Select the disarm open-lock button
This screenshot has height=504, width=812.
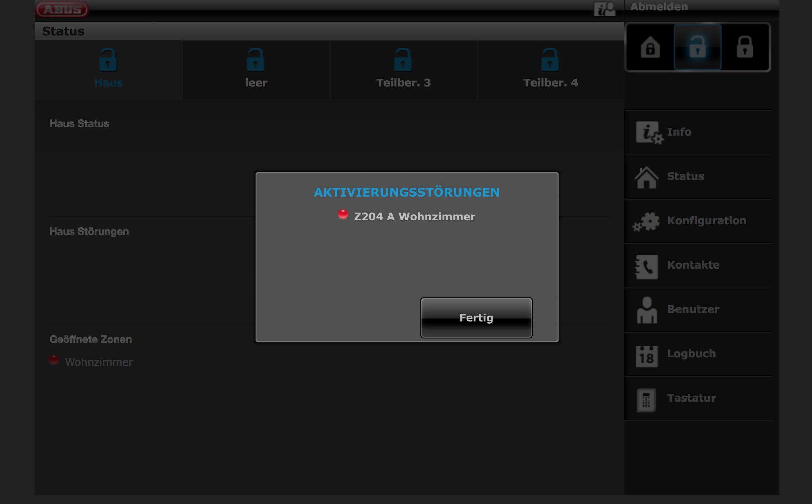[697, 47]
